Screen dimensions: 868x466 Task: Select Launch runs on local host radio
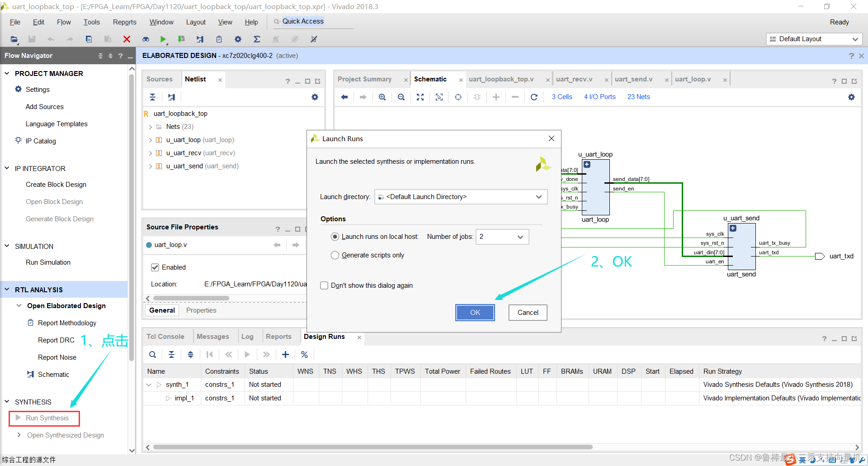point(335,237)
